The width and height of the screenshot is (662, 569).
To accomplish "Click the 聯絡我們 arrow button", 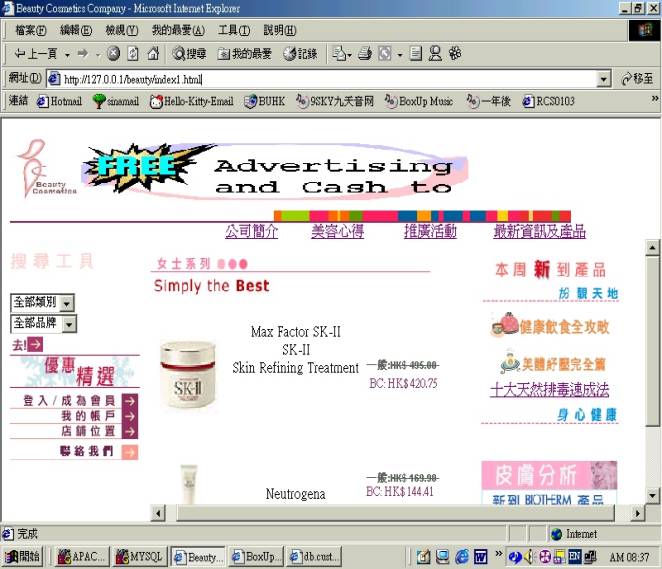I will (x=130, y=452).
